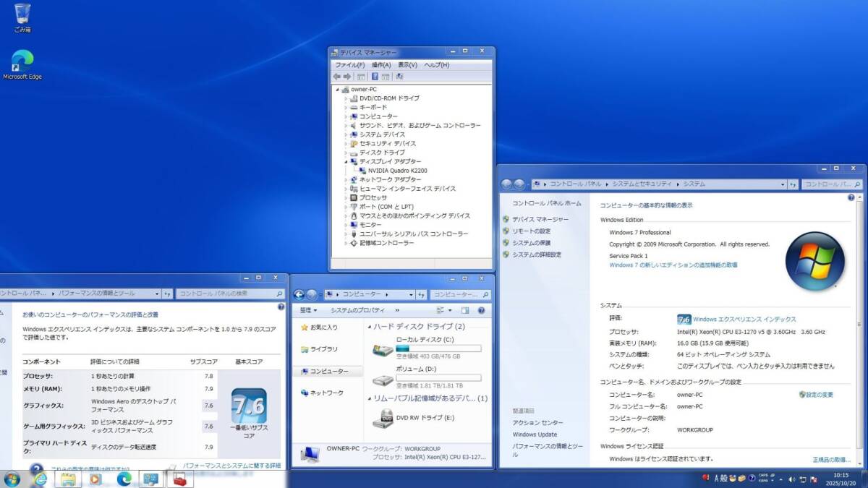The image size is (868, 488).
Task: Click the Windows Start orb
Action: pyautogui.click(x=12, y=478)
